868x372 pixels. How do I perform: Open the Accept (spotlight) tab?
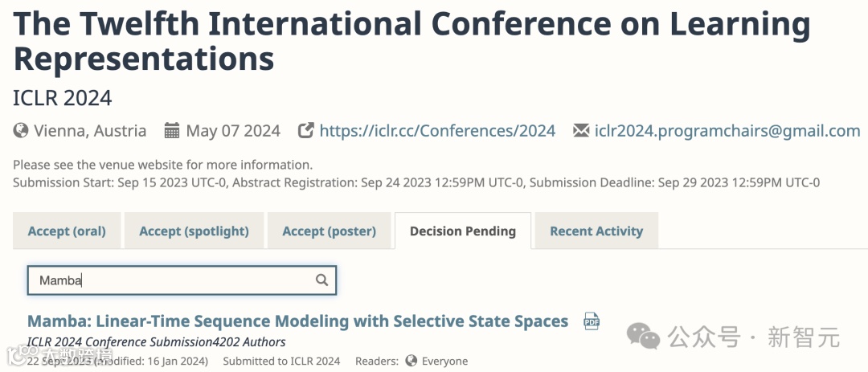tap(194, 231)
